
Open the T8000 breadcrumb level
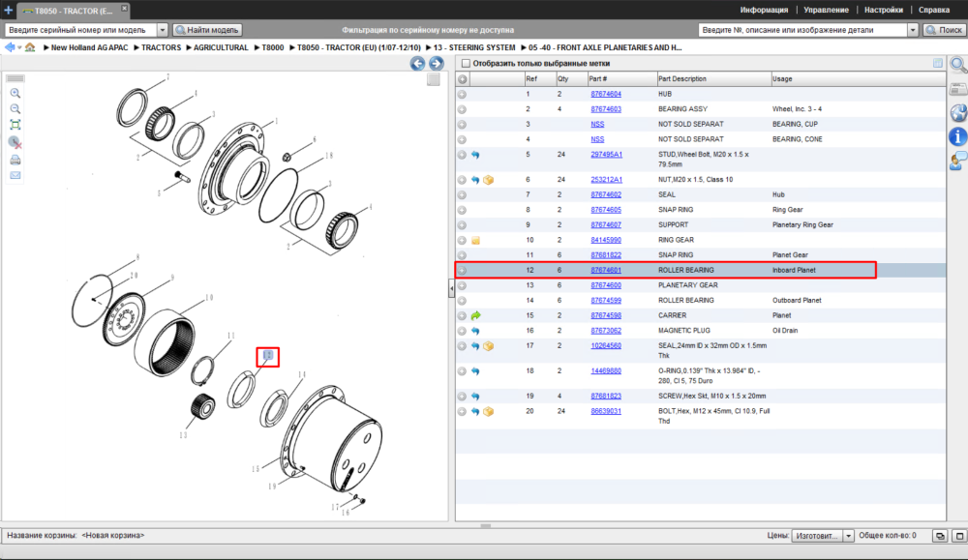(273, 47)
